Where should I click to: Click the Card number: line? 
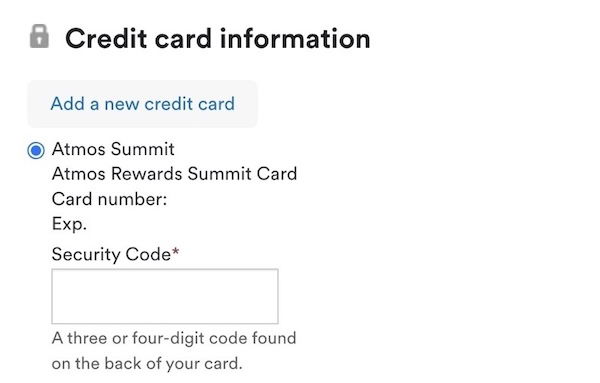pos(109,199)
